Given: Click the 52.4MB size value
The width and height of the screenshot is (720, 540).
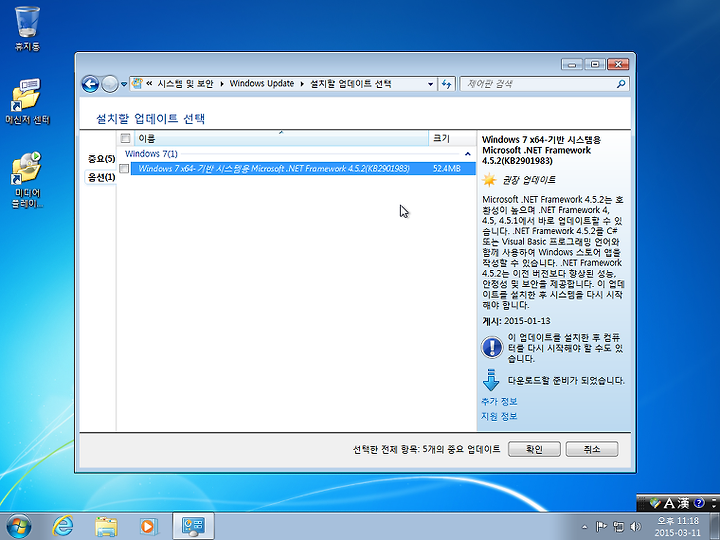Looking at the screenshot, I should click(446, 169).
